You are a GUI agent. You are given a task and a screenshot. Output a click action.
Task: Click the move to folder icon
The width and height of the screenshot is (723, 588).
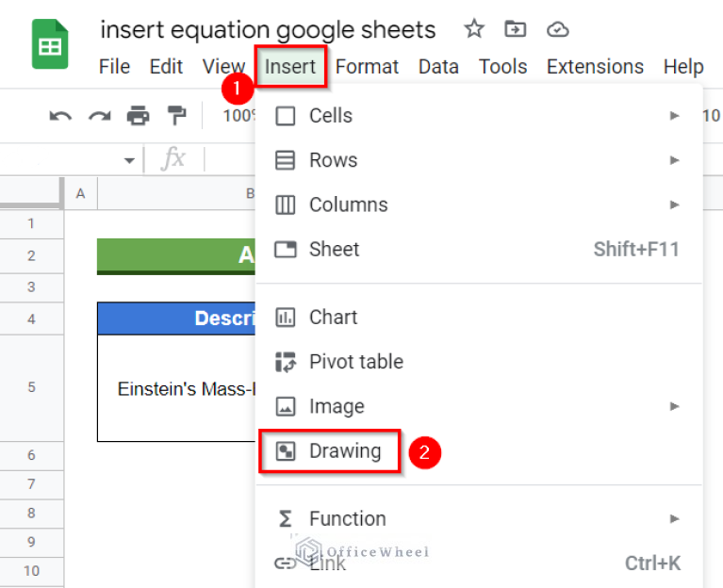(x=516, y=29)
